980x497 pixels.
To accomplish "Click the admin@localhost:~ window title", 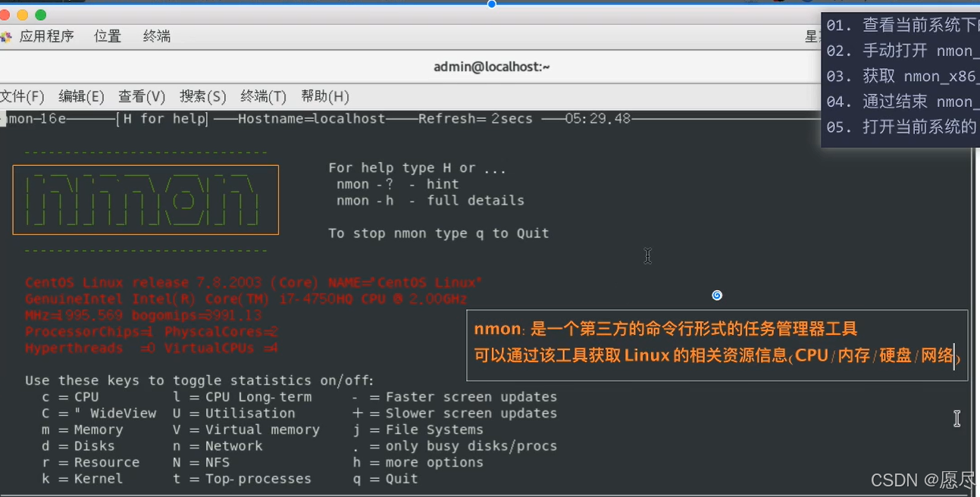I will click(492, 67).
